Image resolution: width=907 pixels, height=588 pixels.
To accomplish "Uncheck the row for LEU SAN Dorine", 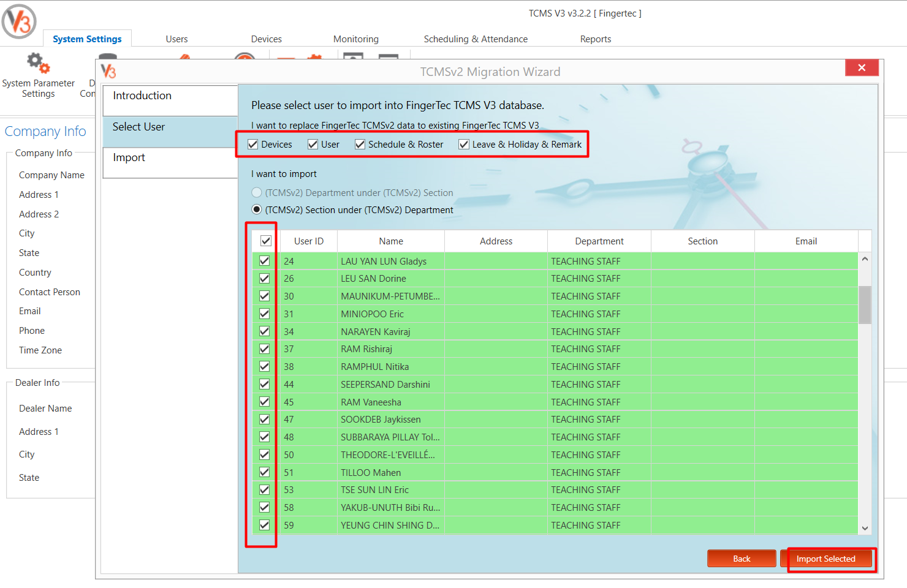I will pyautogui.click(x=264, y=278).
